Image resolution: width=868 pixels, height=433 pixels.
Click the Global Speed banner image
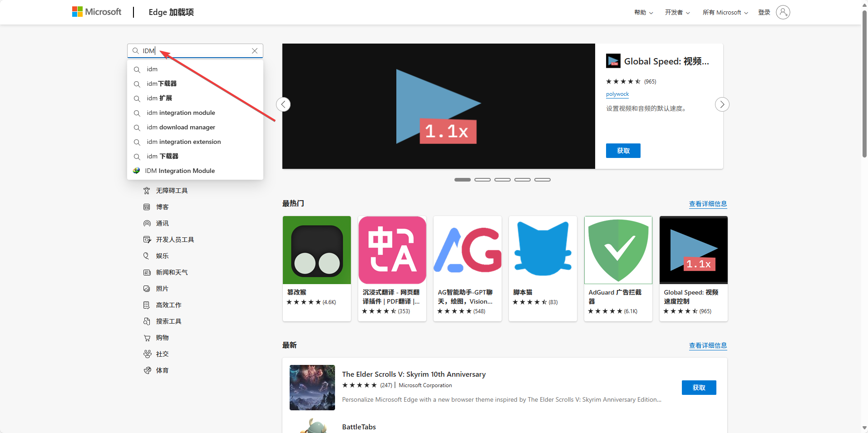click(x=439, y=106)
